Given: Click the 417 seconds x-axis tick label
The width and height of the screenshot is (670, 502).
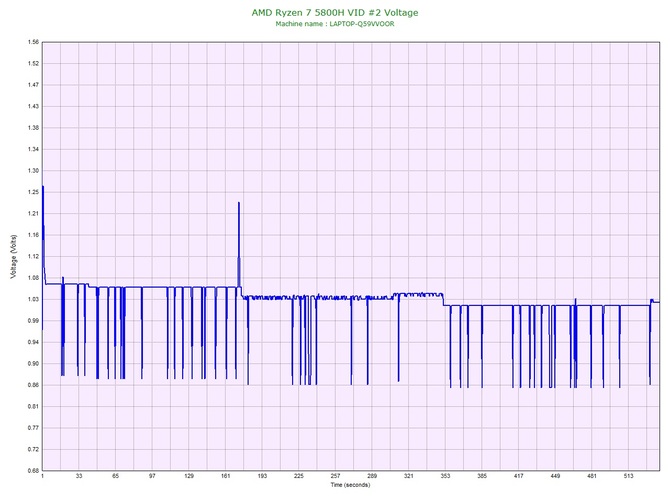Looking at the screenshot, I should click(x=519, y=476).
